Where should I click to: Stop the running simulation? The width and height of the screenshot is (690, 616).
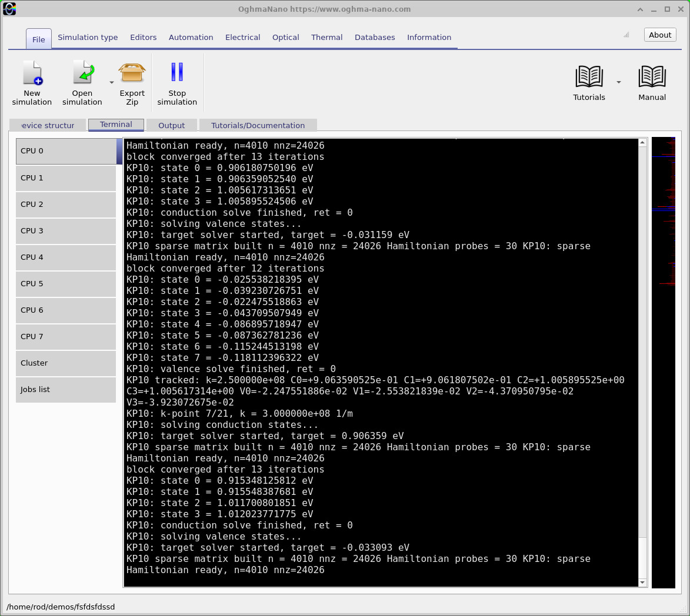click(177, 83)
